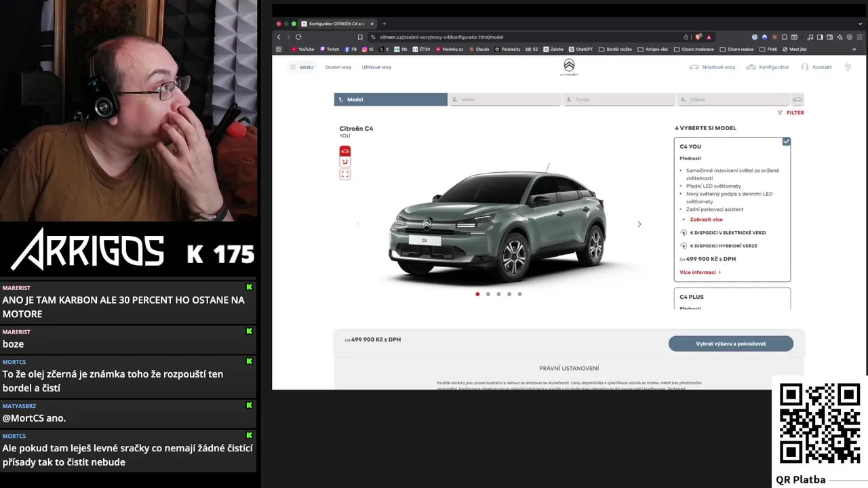The image size is (868, 488).
Task: Select the 3. Design step tab
Action: 619,100
